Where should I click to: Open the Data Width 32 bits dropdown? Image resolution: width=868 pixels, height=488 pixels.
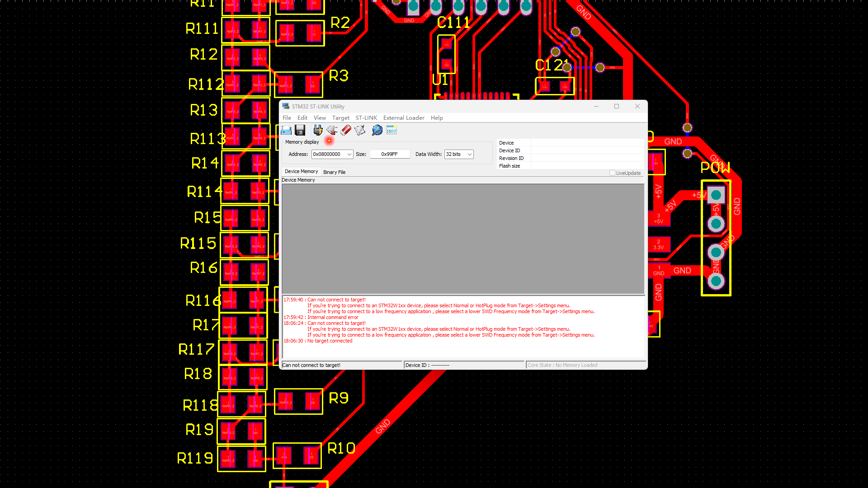(x=459, y=155)
